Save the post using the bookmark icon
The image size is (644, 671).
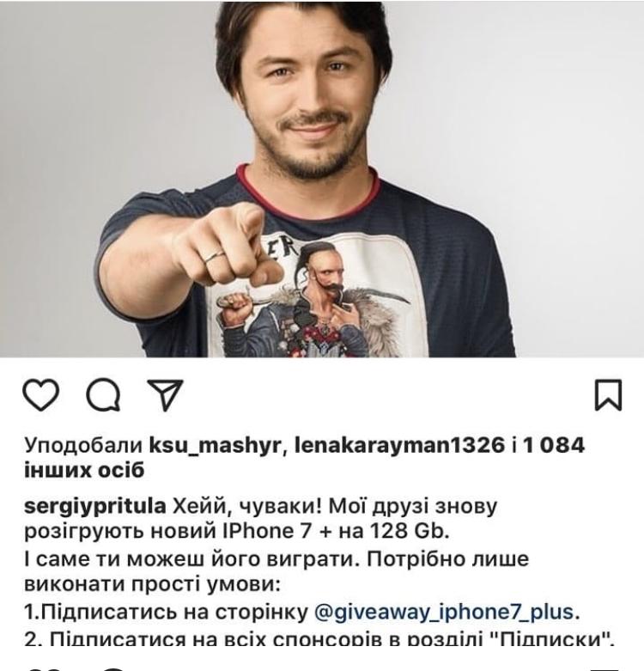[x=608, y=395]
